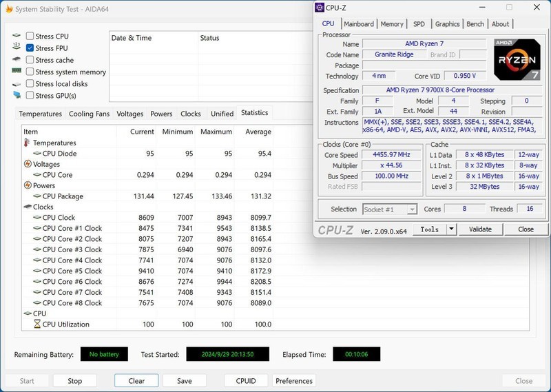551x392 pixels.
Task: Click the Specification field in CPU-Z
Action: (453, 90)
